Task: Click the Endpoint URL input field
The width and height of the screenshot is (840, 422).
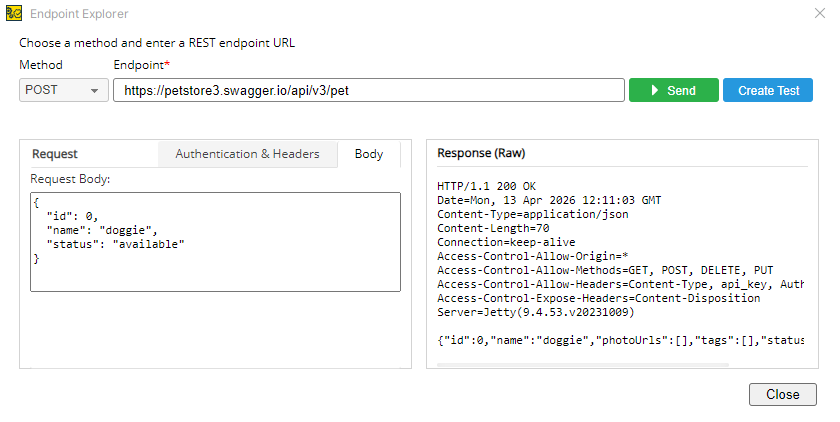Action: [369, 90]
